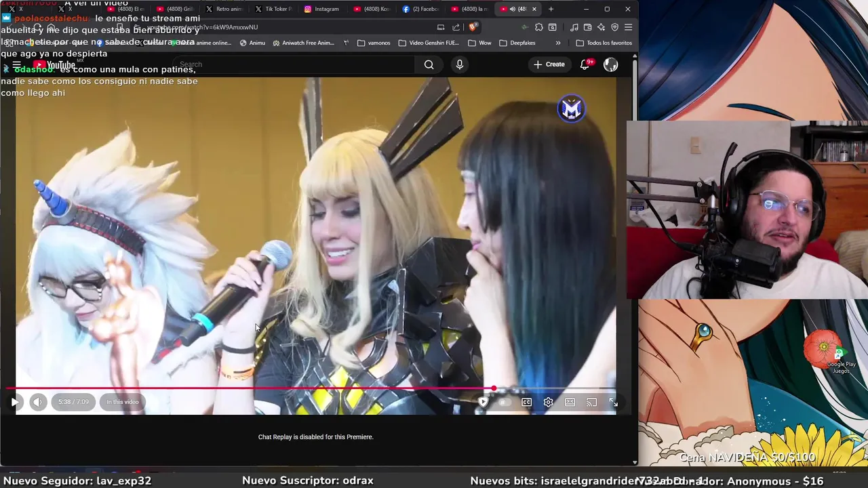Expand the vamonos bookmarks folder
Viewport: 868px width, 488px height.
click(374, 43)
